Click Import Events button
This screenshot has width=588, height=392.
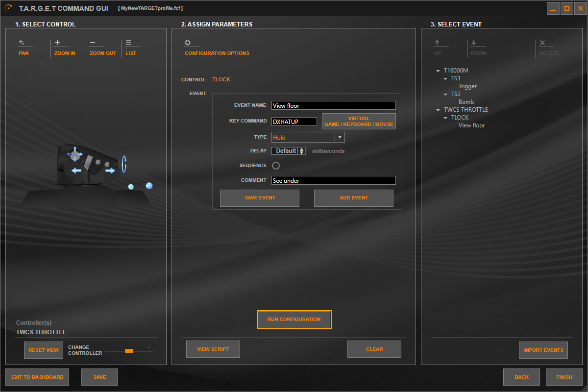543,350
